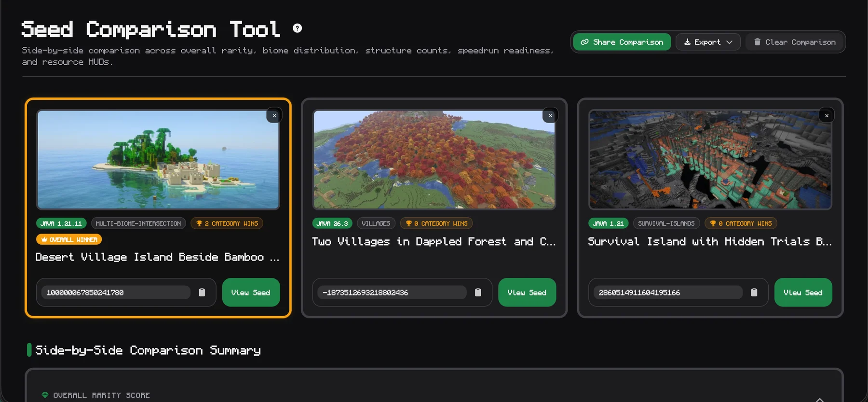The width and height of the screenshot is (868, 402).
Task: Copy seed 100000067850241780 with clipboard icon
Action: (202, 292)
